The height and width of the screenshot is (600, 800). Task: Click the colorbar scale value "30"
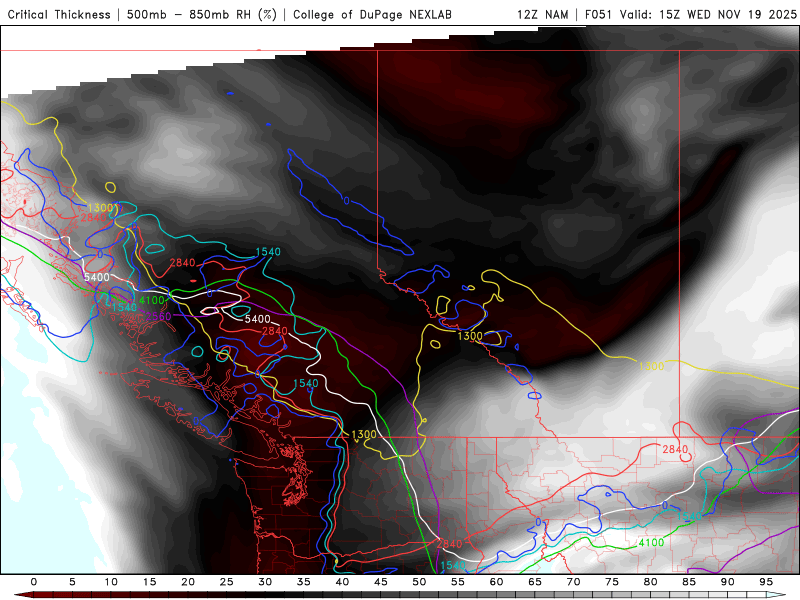tap(265, 582)
